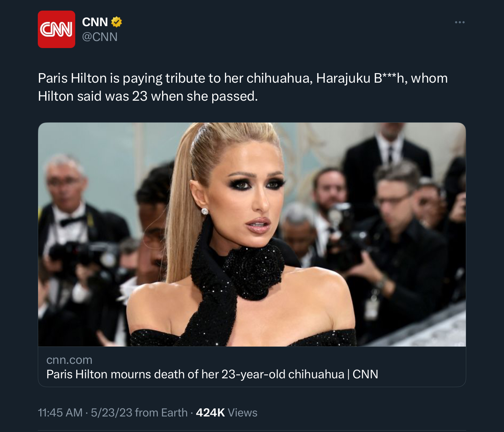Click the 424K view count number
Screen dimensions: 504x432
[x=210, y=413]
